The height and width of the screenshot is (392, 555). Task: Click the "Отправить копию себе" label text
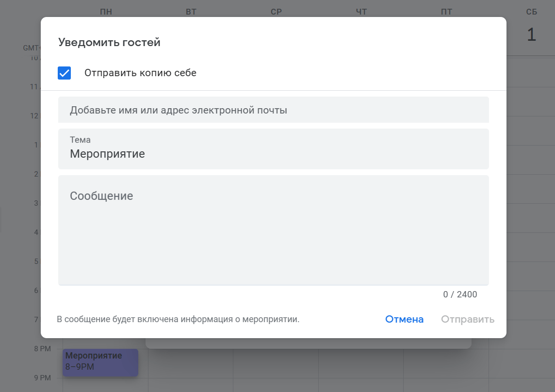140,73
